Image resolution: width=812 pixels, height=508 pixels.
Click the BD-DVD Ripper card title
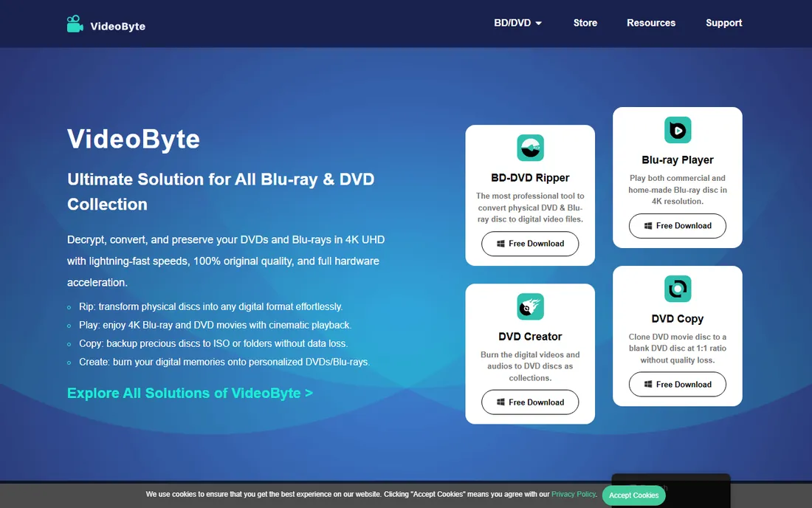coord(530,178)
